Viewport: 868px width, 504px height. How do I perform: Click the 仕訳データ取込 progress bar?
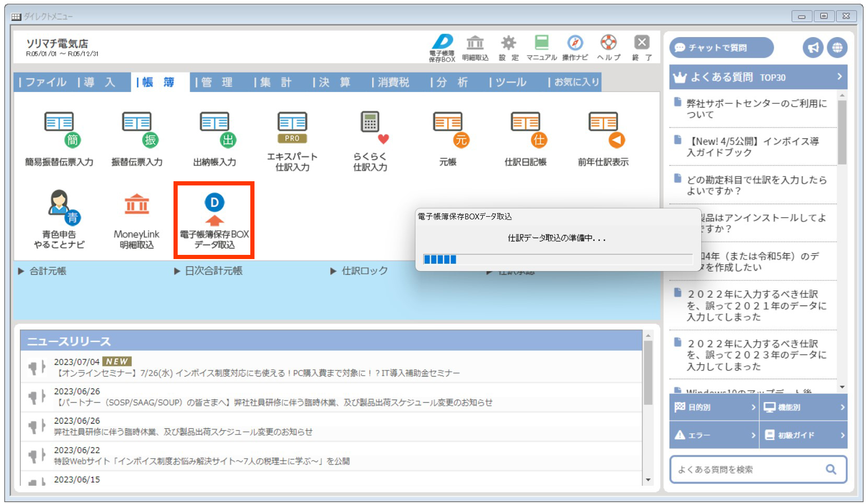[x=558, y=259]
